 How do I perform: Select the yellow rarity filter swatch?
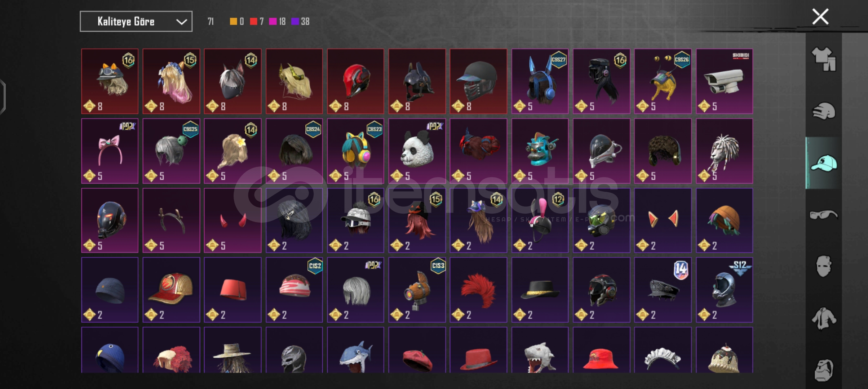tap(233, 22)
